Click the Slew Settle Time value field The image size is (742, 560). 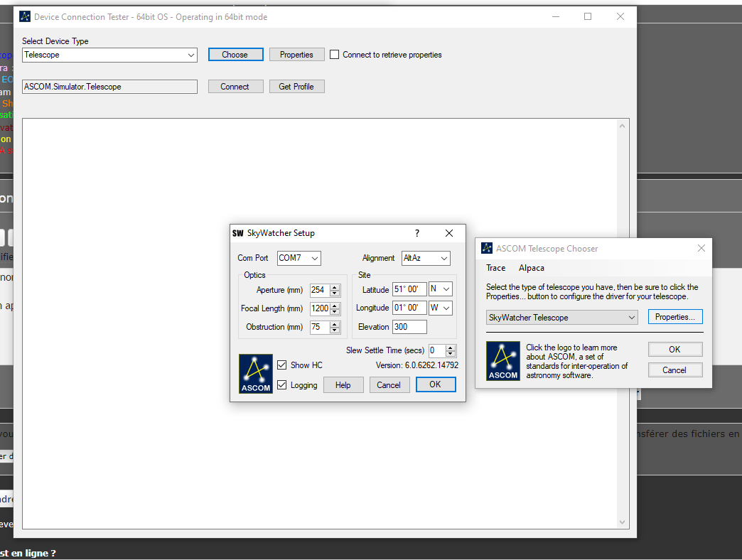click(x=437, y=350)
